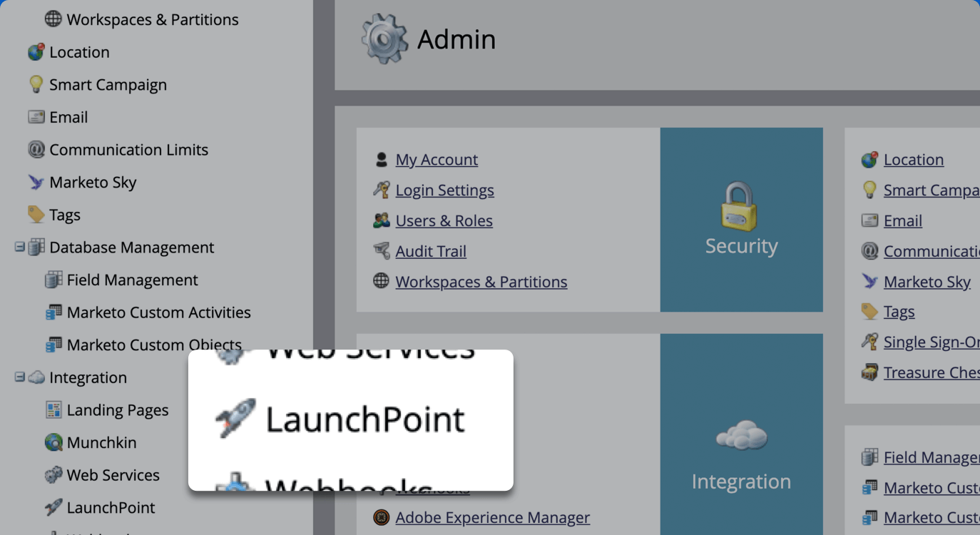Open the Location link in right panel
Viewport: 980px width, 535px height.
coord(914,160)
